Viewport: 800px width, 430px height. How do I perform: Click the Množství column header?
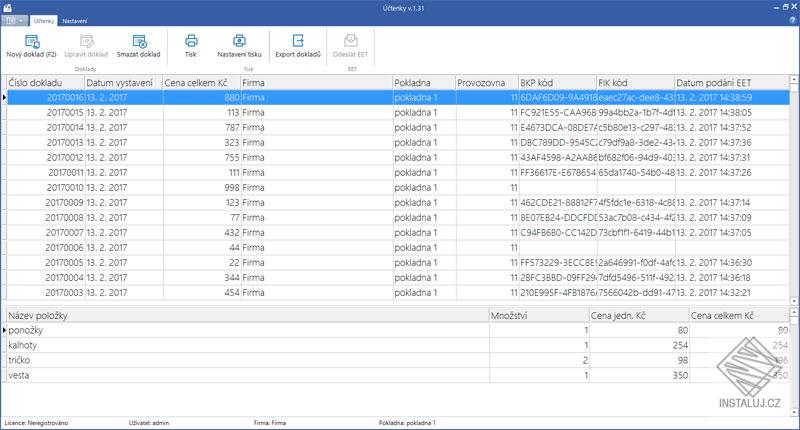tap(537, 315)
